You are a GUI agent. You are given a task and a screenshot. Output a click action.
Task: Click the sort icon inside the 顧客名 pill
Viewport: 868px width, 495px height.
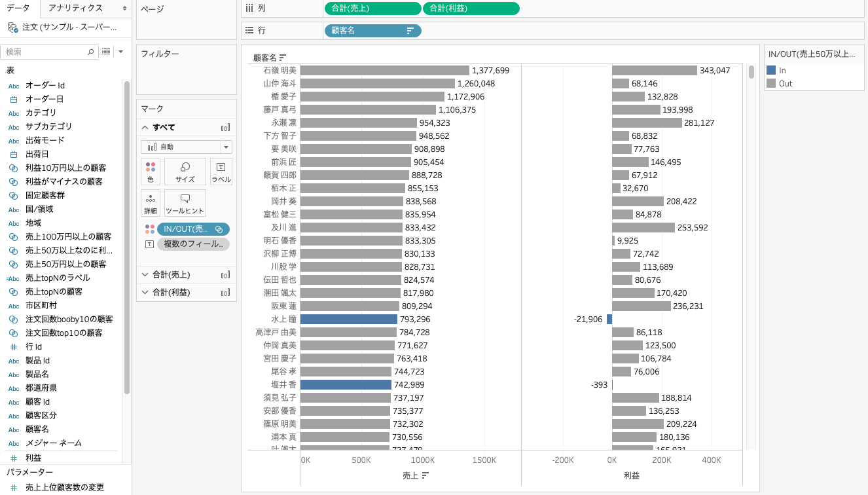[410, 31]
